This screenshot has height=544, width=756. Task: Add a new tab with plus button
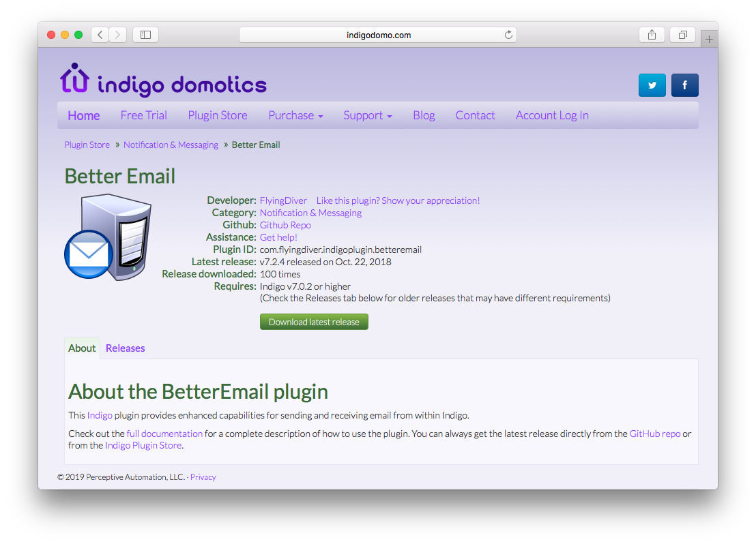click(709, 39)
